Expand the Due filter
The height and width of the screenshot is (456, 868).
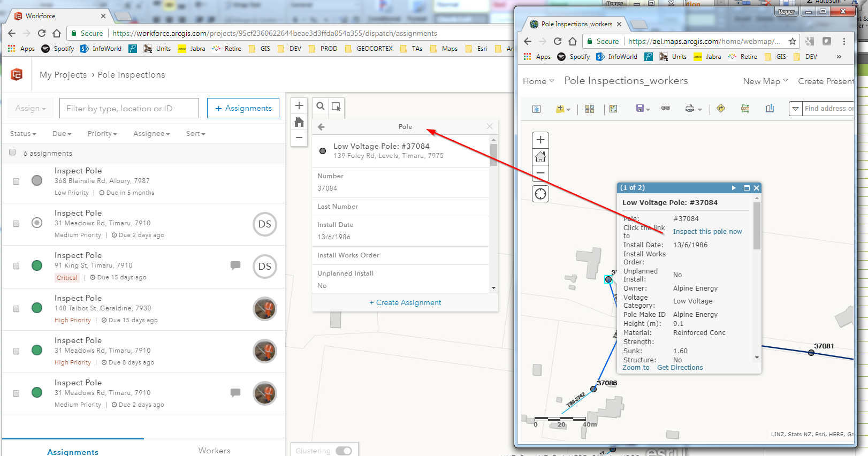pyautogui.click(x=62, y=134)
